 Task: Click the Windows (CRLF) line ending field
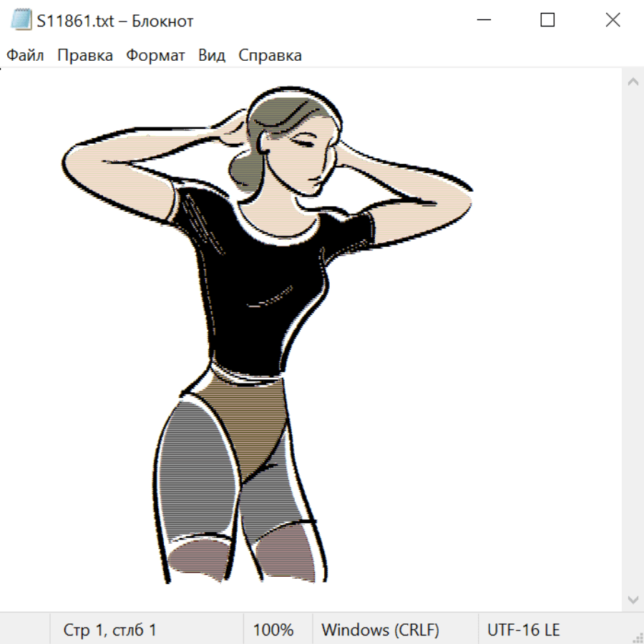tap(380, 630)
